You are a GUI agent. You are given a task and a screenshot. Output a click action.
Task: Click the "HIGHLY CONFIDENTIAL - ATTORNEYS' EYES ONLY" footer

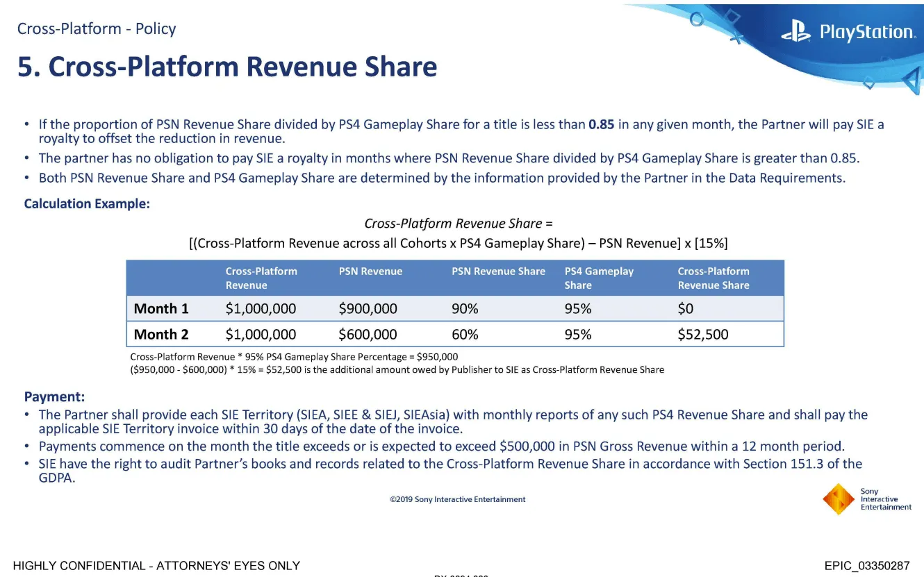[157, 566]
